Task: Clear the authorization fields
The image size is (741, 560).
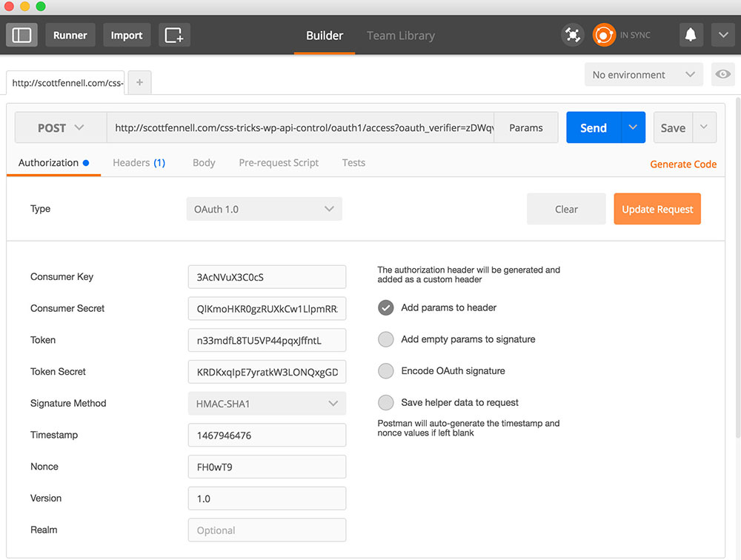Action: (566, 209)
